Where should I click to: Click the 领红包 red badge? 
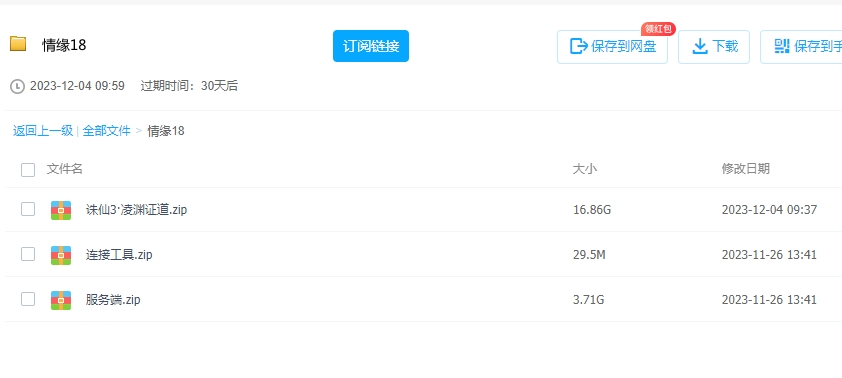pyautogui.click(x=658, y=29)
